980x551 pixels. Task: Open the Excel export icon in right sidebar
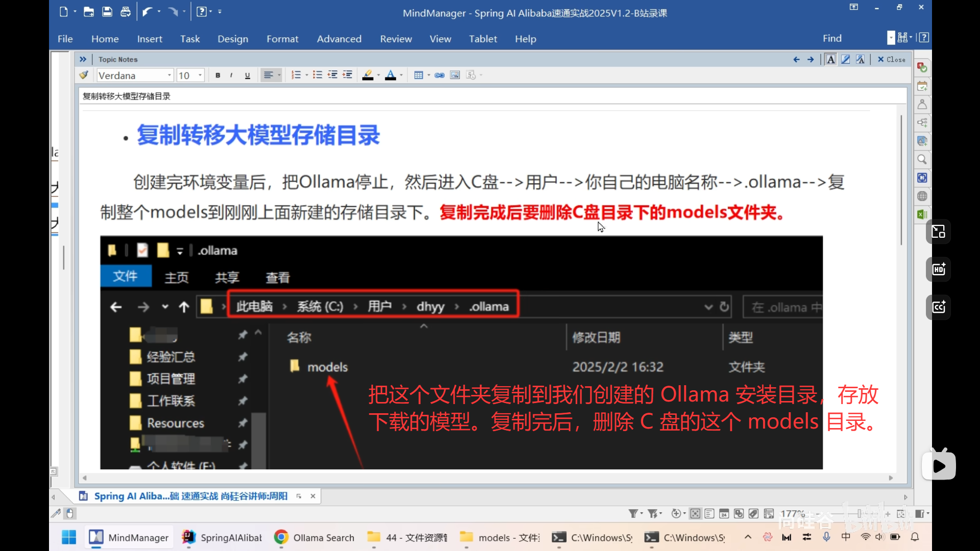[x=922, y=214]
